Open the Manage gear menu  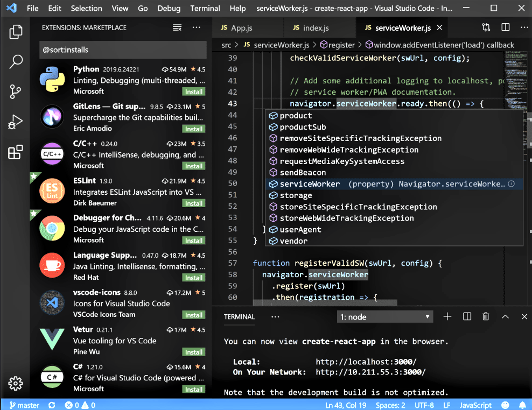[16, 383]
